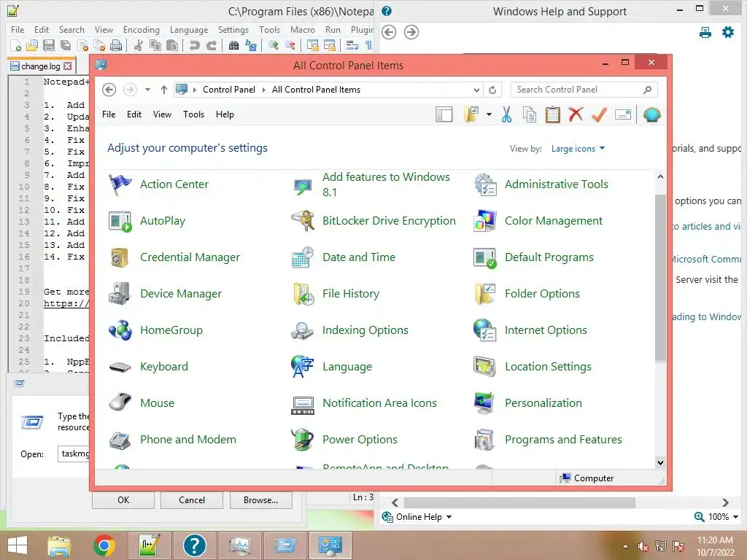
Task: Open Personalization item
Action: click(x=528, y=402)
